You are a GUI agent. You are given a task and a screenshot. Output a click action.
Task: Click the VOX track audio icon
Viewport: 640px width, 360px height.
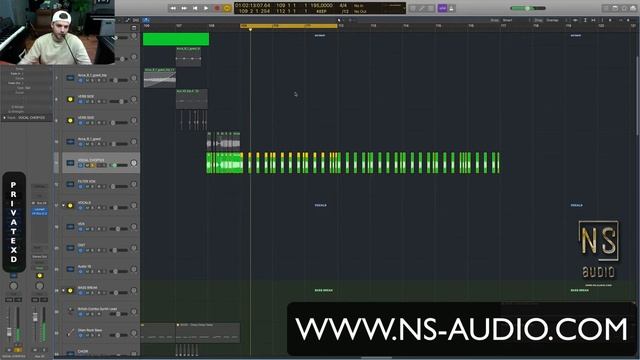(x=70, y=227)
